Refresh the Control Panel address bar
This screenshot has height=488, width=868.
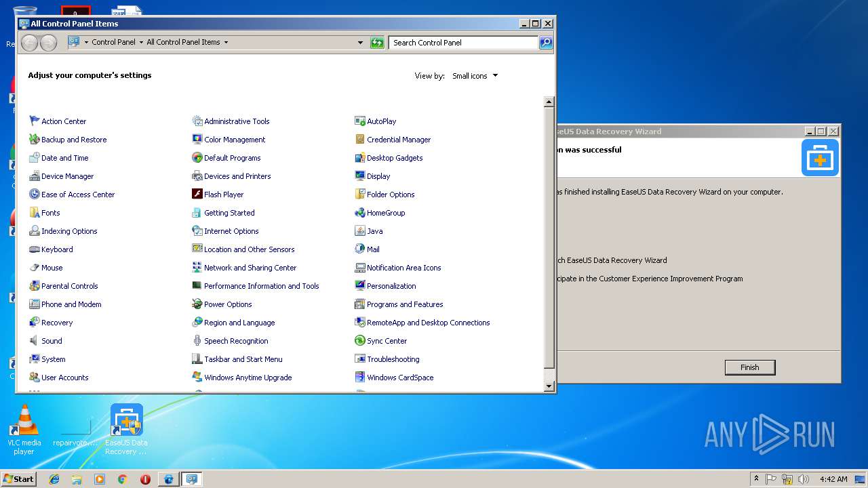(x=377, y=43)
